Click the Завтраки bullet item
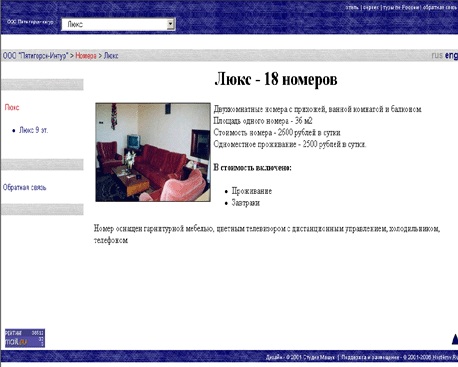The image size is (458, 367). 246,203
